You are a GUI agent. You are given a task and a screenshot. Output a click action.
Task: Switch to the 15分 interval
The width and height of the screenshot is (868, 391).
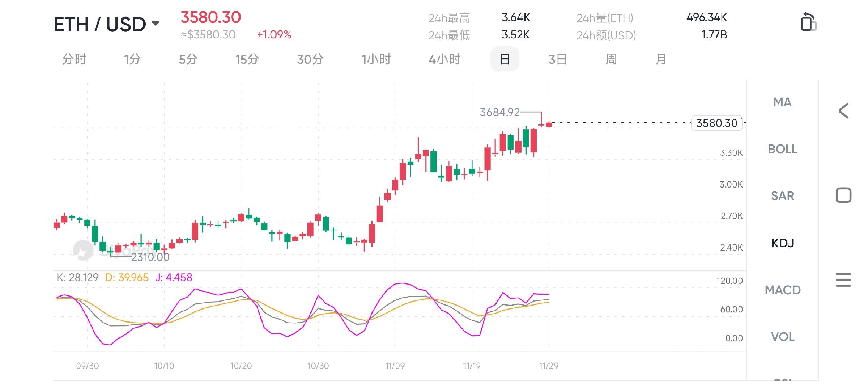tap(247, 59)
